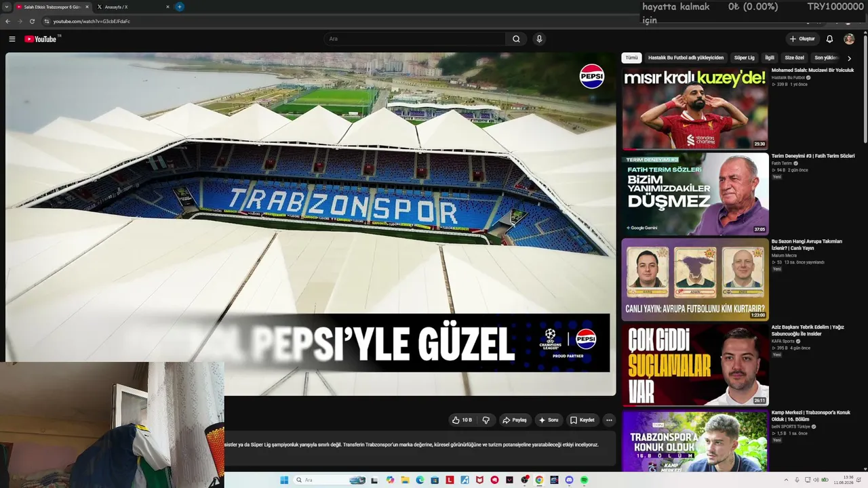Viewport: 868px width, 488px height.
Task: Click the mısır kralı kuzey'de thumbnail
Action: [x=695, y=108]
